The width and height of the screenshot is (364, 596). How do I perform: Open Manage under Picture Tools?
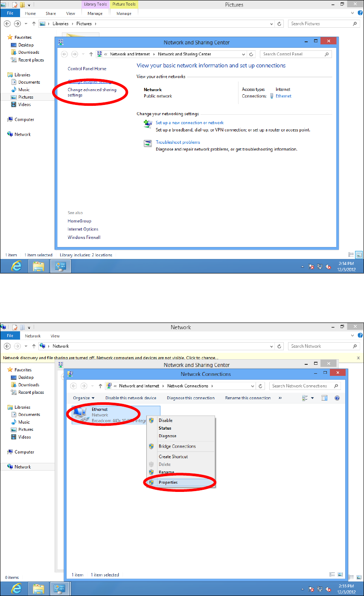[124, 14]
